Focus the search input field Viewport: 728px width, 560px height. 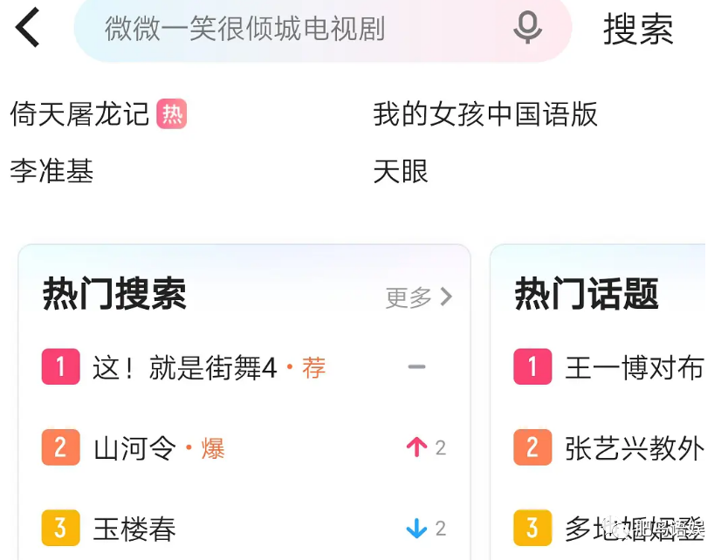tap(297, 29)
